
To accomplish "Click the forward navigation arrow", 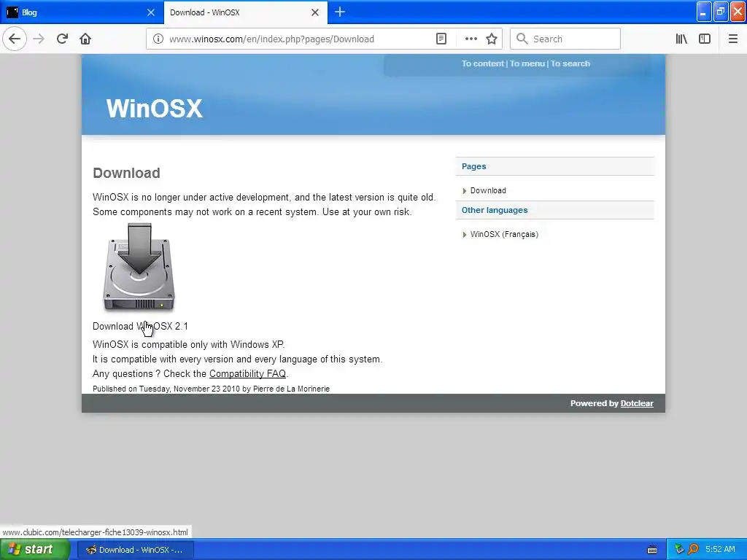I will [x=39, y=39].
